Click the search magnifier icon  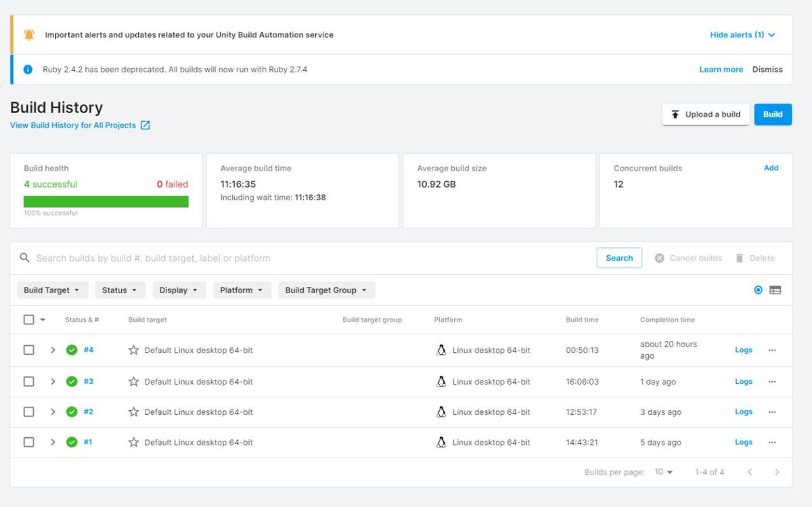pos(25,258)
